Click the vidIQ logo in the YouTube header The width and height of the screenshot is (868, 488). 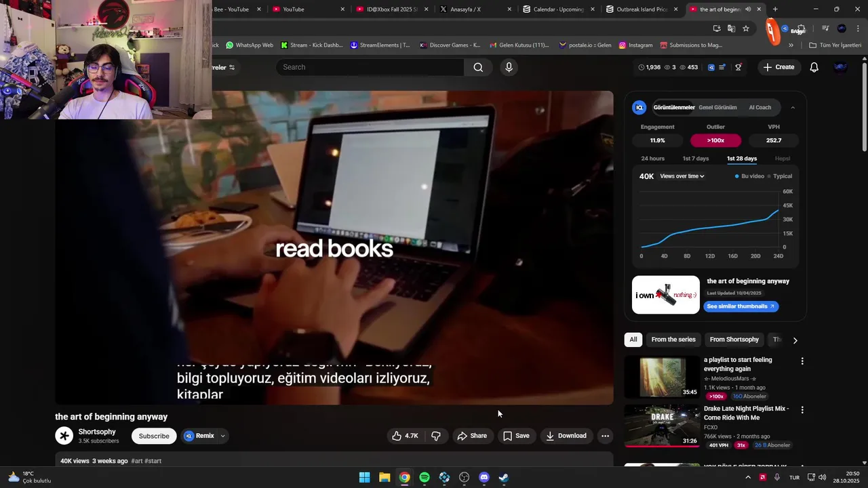[x=711, y=67]
